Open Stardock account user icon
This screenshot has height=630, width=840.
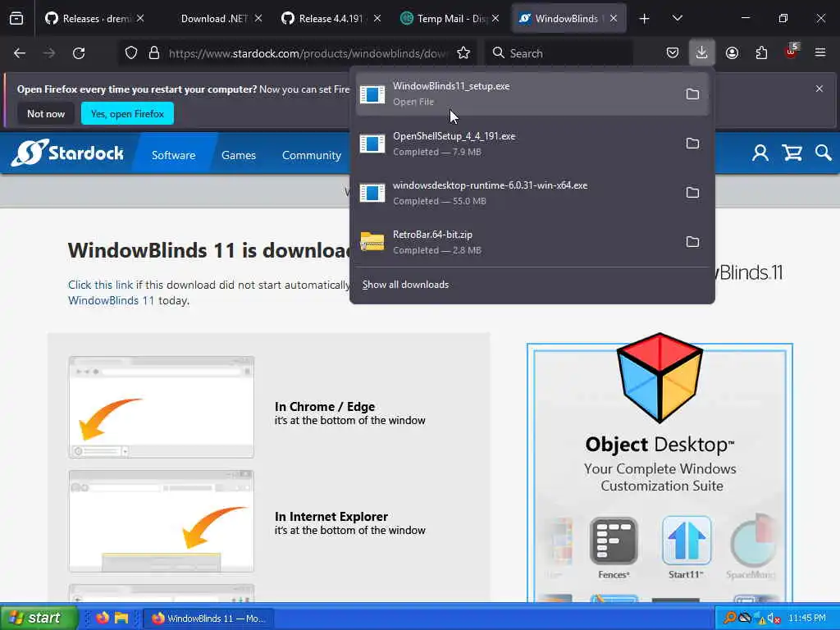click(x=760, y=153)
